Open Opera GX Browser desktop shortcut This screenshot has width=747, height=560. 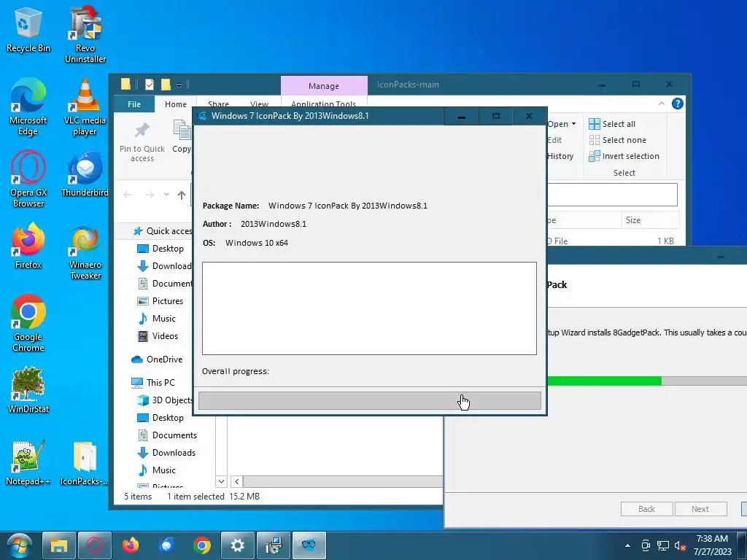pyautogui.click(x=28, y=179)
